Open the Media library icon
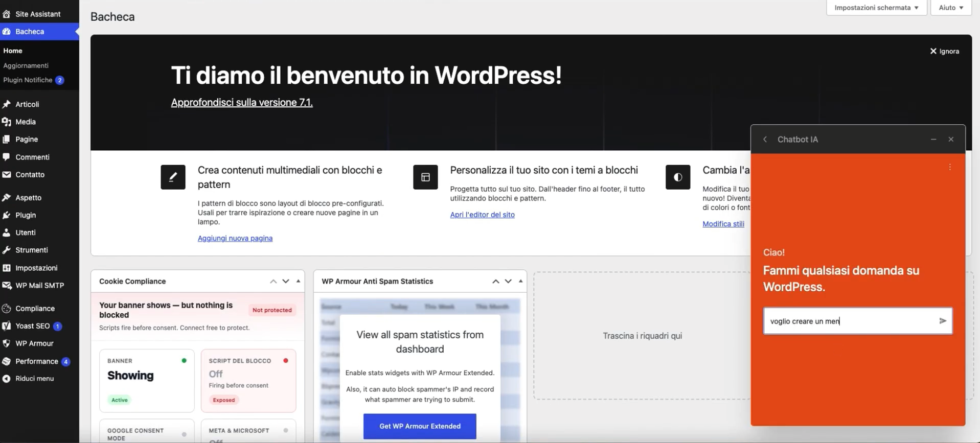980x443 pixels. coord(7,122)
